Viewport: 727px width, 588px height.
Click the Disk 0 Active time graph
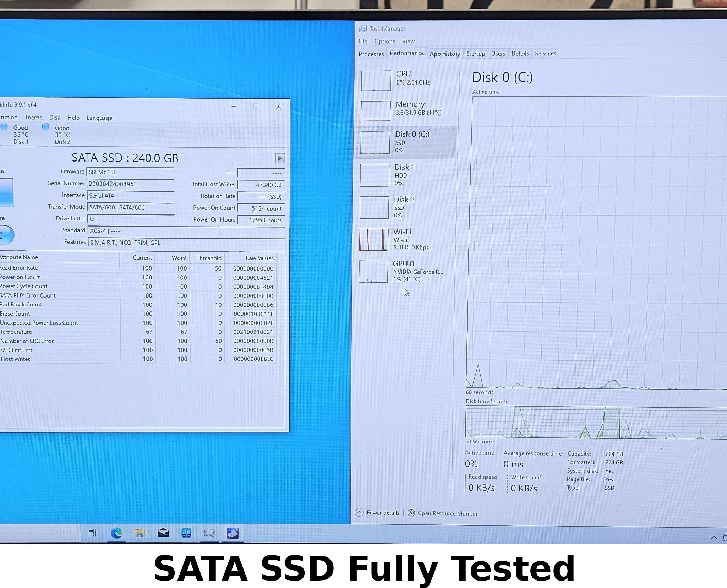(596, 243)
